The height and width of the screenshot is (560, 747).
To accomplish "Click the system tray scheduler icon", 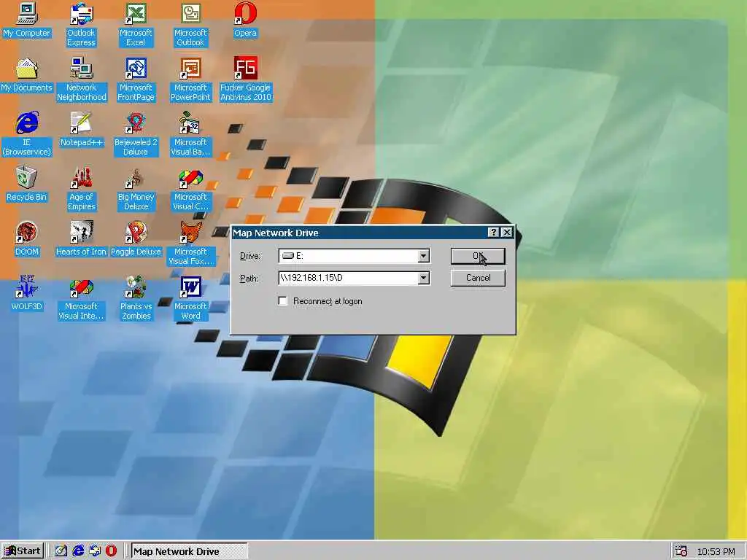I will click(681, 551).
